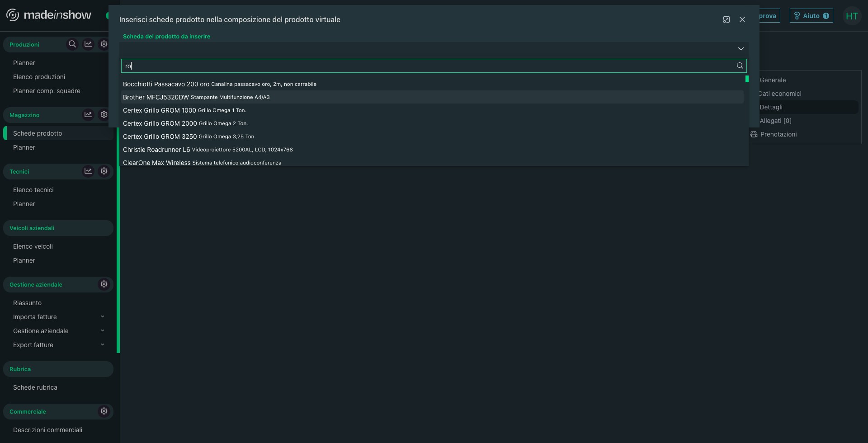Open Gestione aziendale settings gear

click(104, 284)
